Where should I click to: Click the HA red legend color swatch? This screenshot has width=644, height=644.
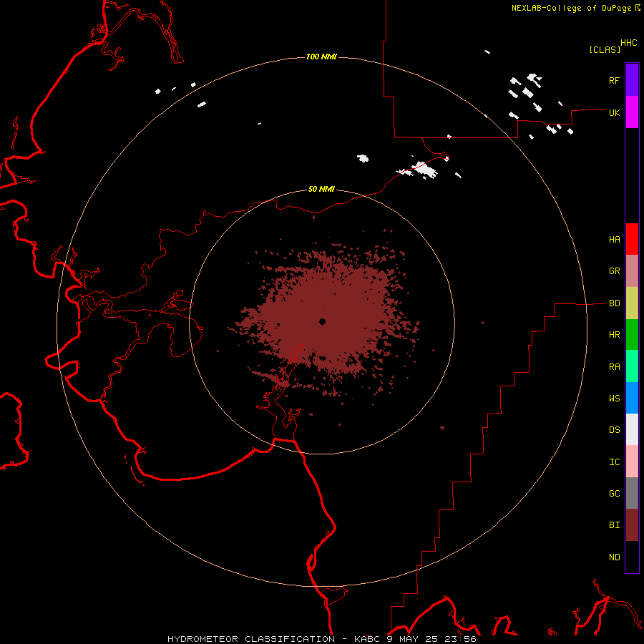pos(632,239)
